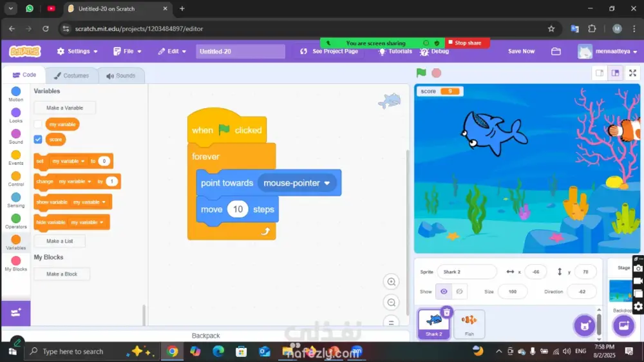This screenshot has height=362, width=644.
Task: Open the Choose a Backdrop button
Action: 623,326
